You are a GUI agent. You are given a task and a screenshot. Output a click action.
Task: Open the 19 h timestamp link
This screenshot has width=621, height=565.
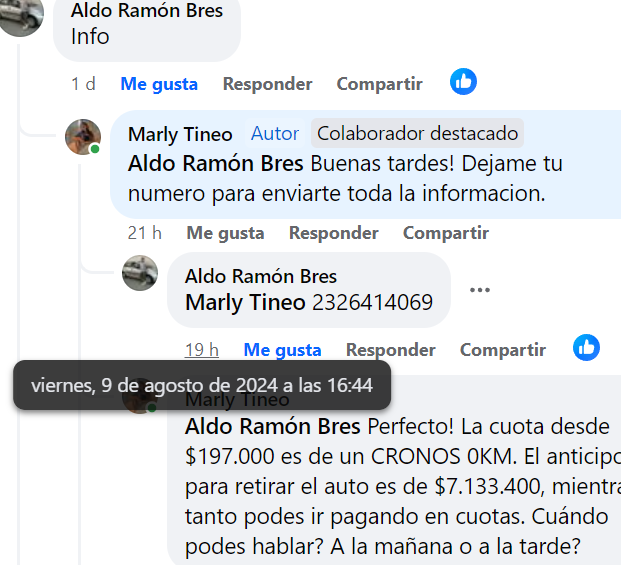tap(202, 350)
